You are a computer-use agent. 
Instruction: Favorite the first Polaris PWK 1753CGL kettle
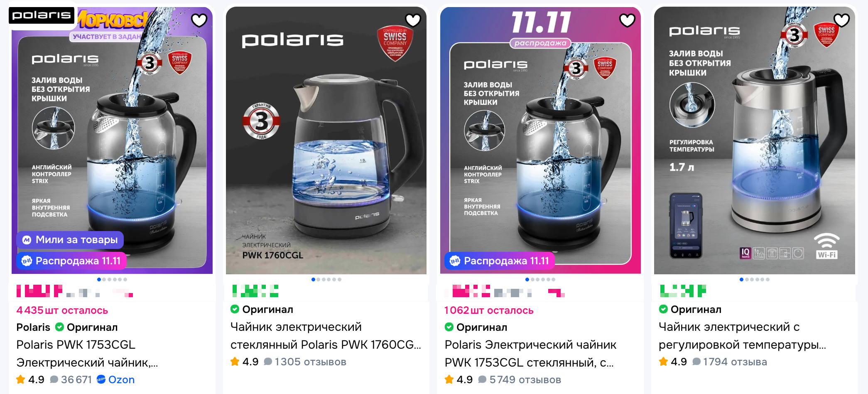click(x=199, y=20)
